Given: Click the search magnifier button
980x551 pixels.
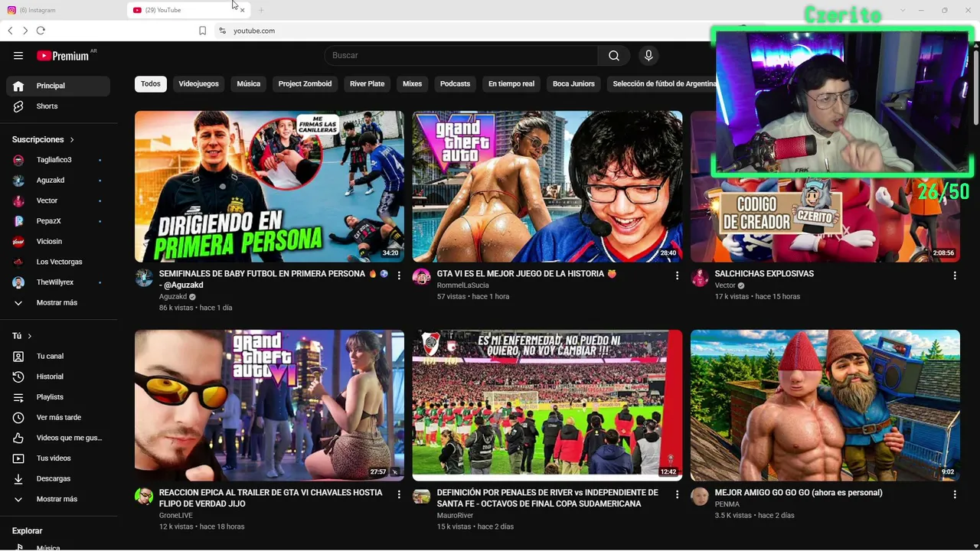Looking at the screenshot, I should point(614,55).
